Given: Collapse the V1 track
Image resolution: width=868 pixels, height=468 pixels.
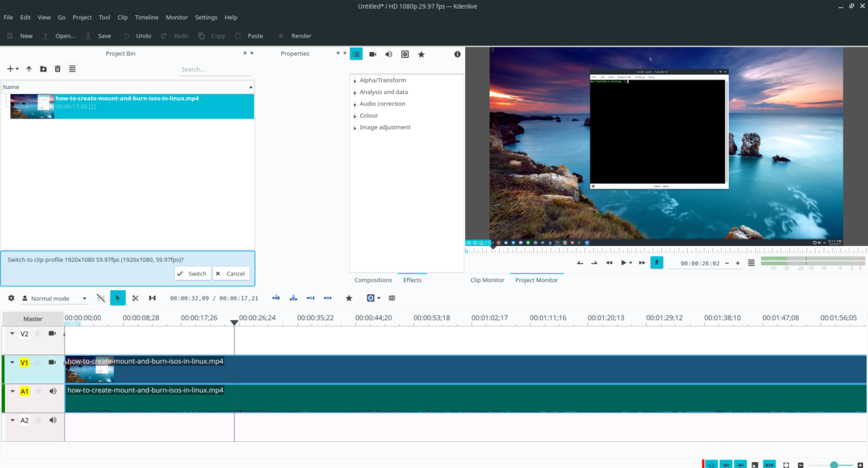Looking at the screenshot, I should click(x=12, y=362).
